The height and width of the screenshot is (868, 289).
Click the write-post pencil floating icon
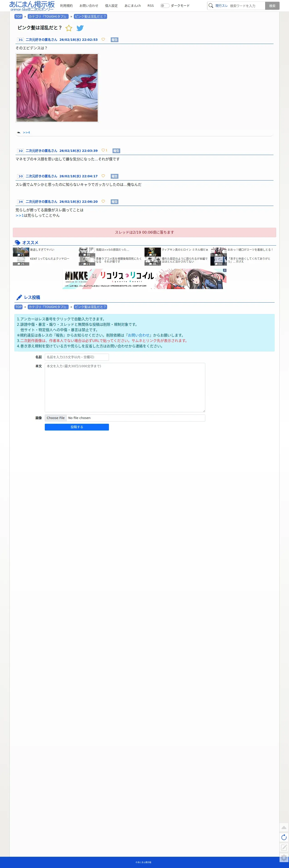[x=284, y=847]
